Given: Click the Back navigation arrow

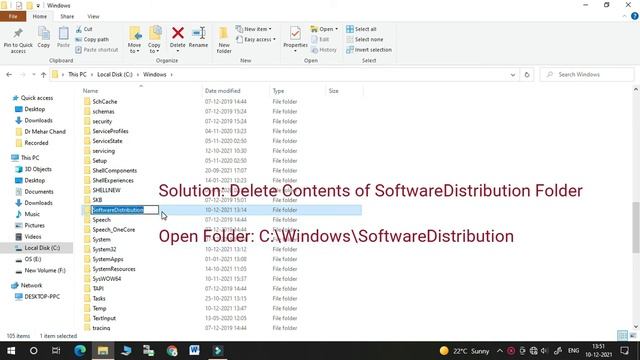Looking at the screenshot, I should coord(9,75).
